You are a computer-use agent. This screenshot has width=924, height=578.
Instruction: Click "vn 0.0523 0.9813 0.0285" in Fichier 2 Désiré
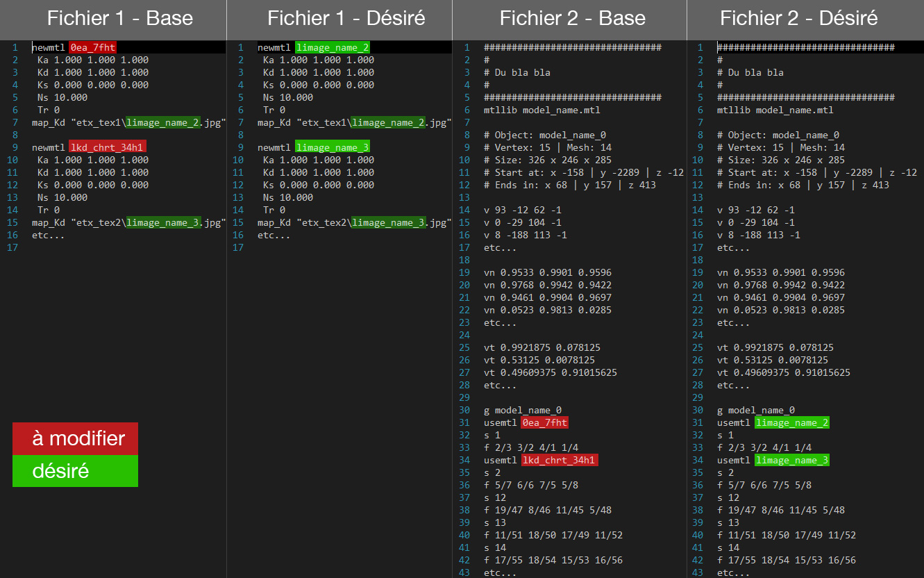pyautogui.click(x=781, y=310)
